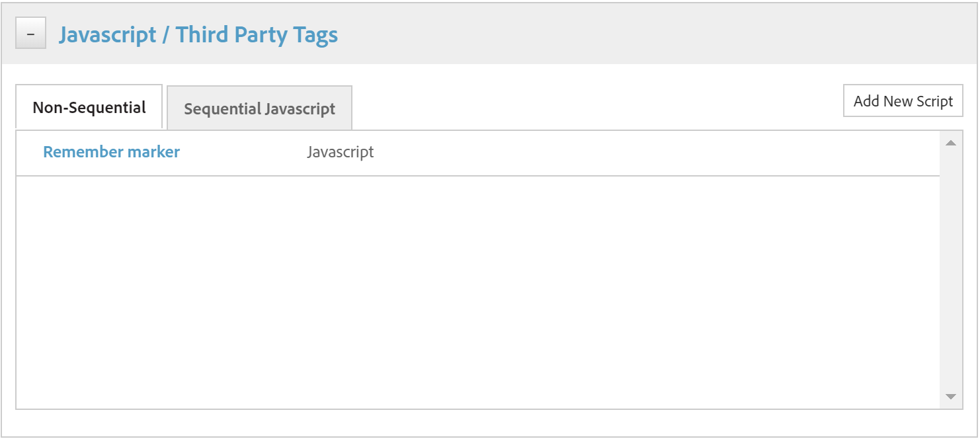Hide the panel using the minus toggle
Image resolution: width=980 pixels, height=439 pixels.
click(x=30, y=33)
